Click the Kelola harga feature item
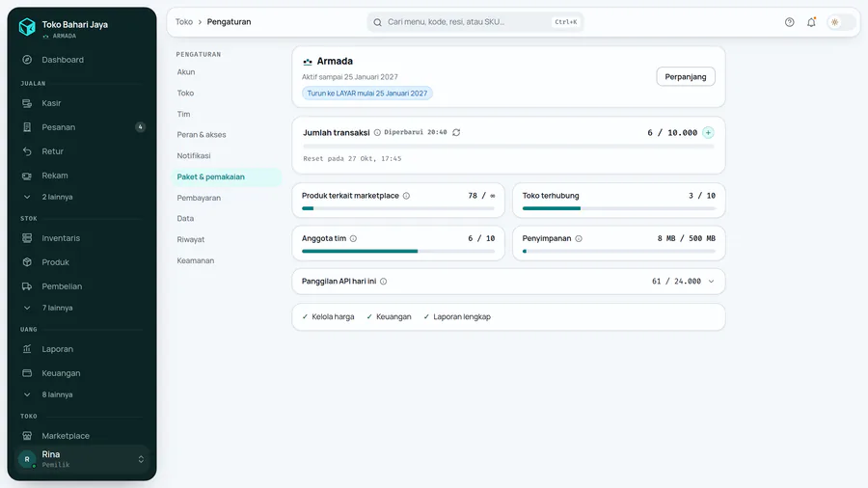Screen dimensions: 868x488 coord(328,317)
